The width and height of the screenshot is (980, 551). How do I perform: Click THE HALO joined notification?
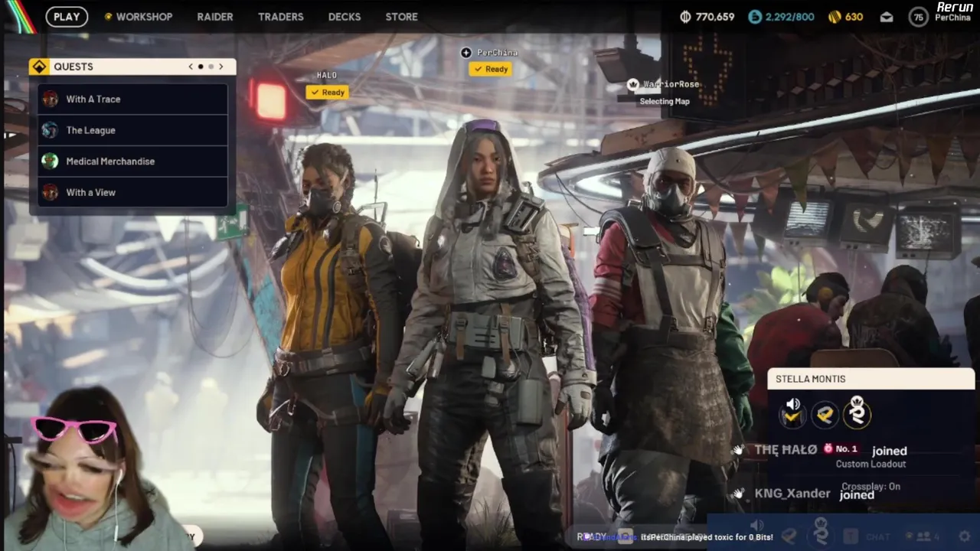[819, 451]
